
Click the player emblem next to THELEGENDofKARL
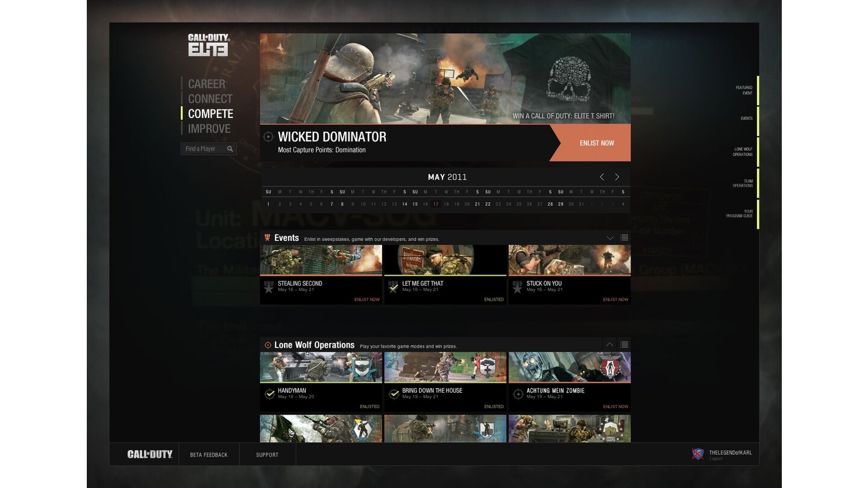coord(698,454)
